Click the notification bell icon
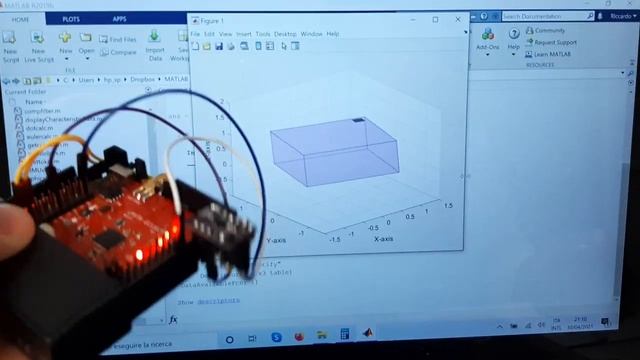 (600, 16)
